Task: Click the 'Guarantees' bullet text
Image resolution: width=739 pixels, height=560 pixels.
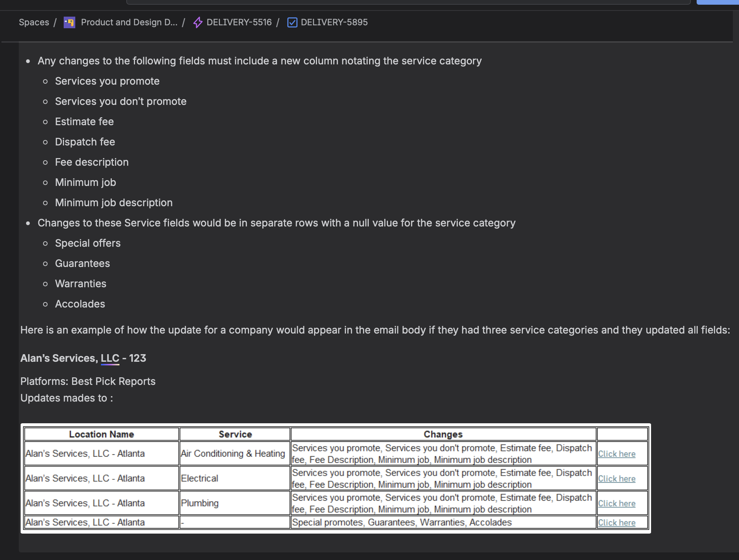Action: point(82,263)
